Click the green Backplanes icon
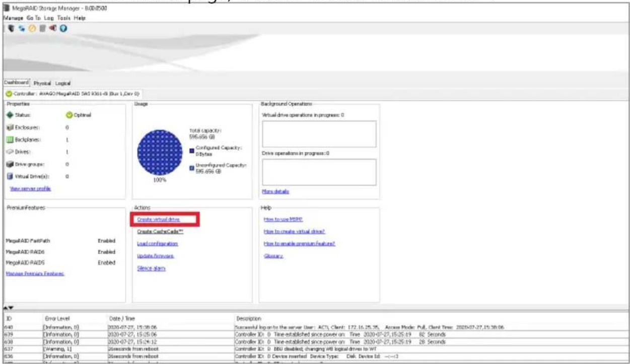630x364 pixels. (x=11, y=139)
